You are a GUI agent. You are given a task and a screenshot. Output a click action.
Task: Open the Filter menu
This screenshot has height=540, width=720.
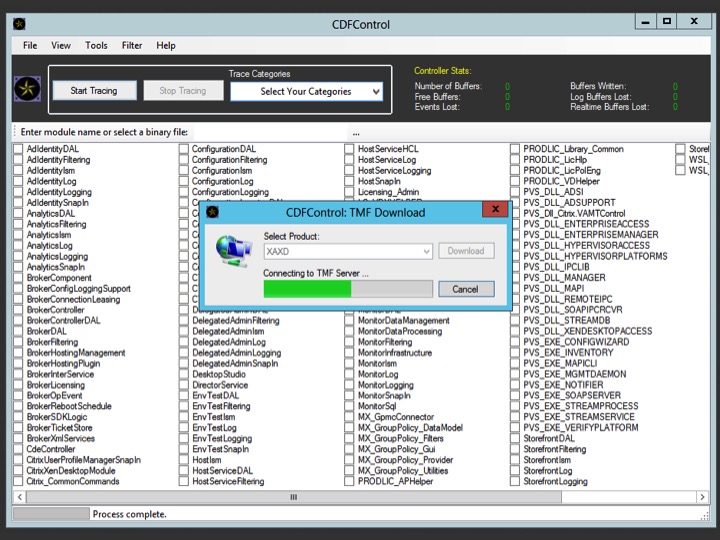tap(132, 45)
